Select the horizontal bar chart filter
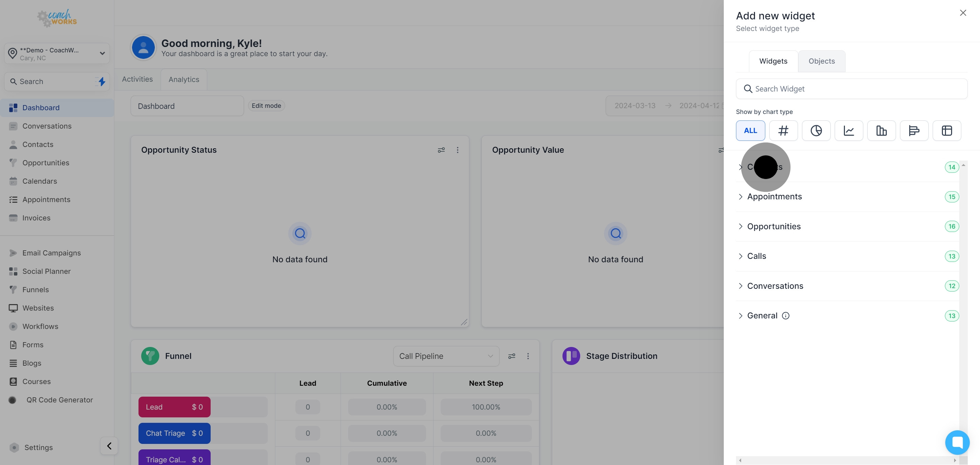This screenshot has width=980, height=465. click(914, 130)
